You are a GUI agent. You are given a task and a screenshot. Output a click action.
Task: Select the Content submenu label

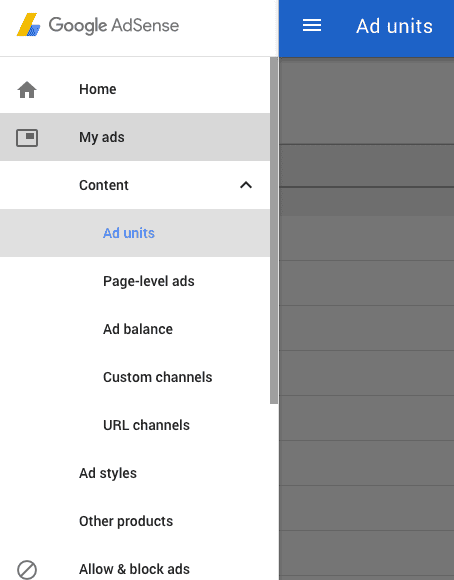104,185
